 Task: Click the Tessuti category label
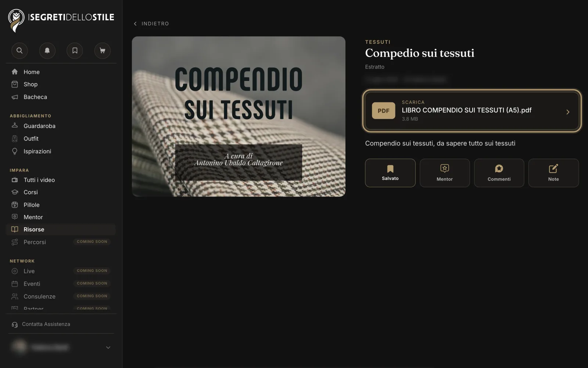[x=378, y=42]
